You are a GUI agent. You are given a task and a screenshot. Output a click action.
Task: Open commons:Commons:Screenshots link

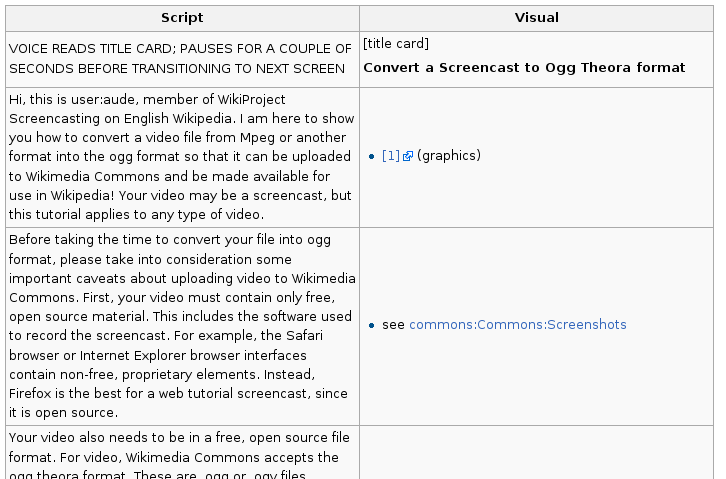[x=518, y=325]
